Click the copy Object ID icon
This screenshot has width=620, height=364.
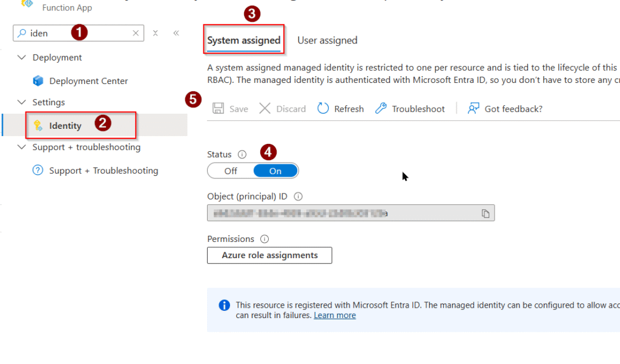(485, 213)
